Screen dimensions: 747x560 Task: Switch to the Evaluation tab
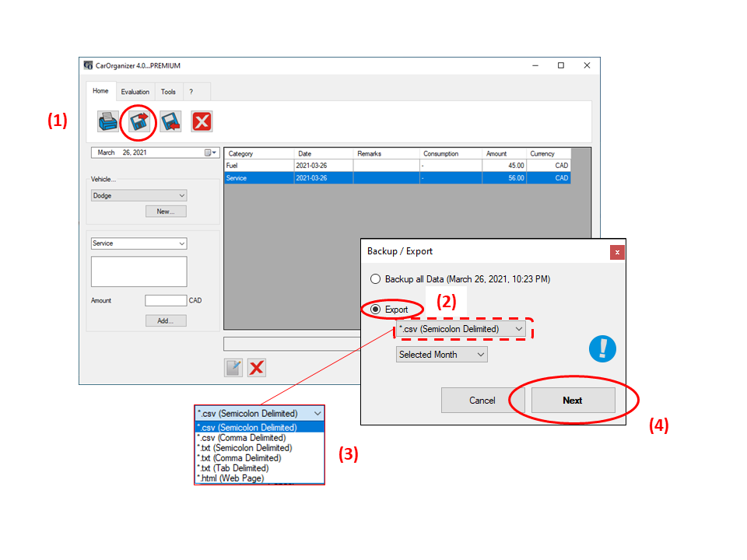pos(135,92)
